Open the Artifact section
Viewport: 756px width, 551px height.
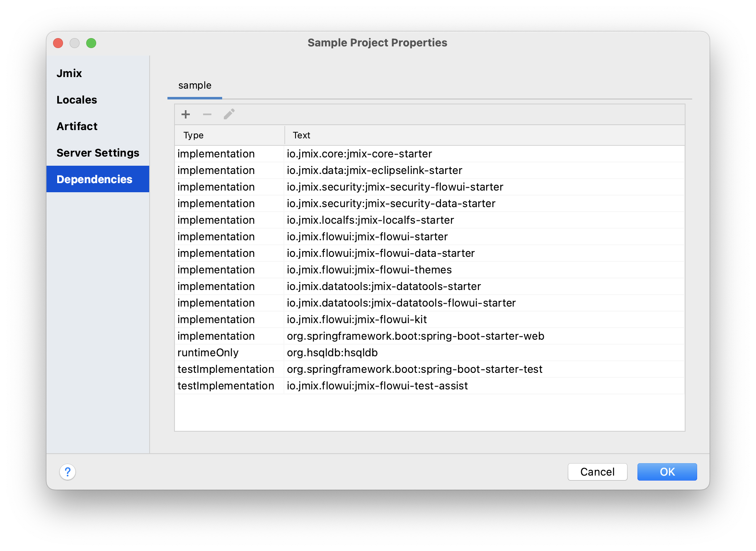tap(98, 126)
